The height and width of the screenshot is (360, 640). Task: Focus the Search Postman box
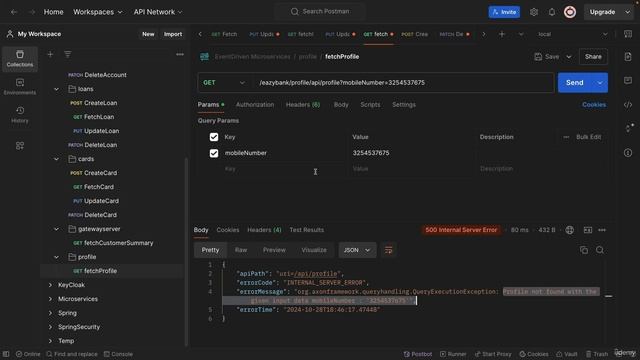pos(320,11)
